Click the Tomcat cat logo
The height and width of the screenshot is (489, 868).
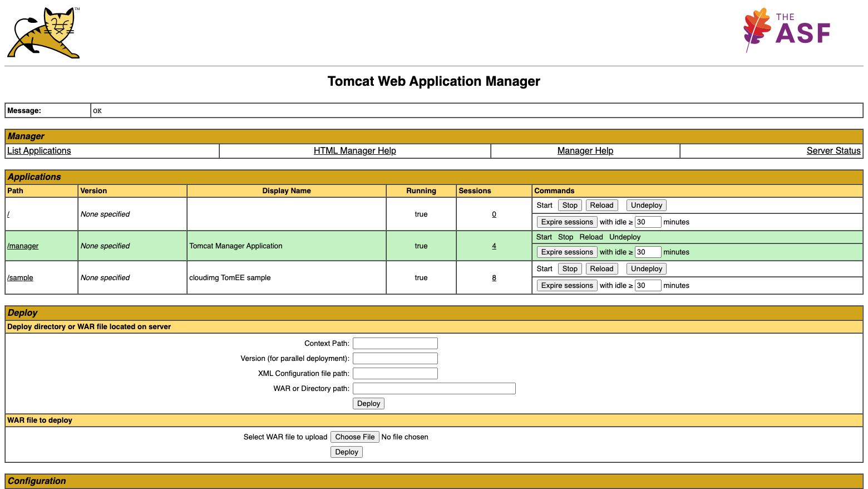click(x=43, y=33)
